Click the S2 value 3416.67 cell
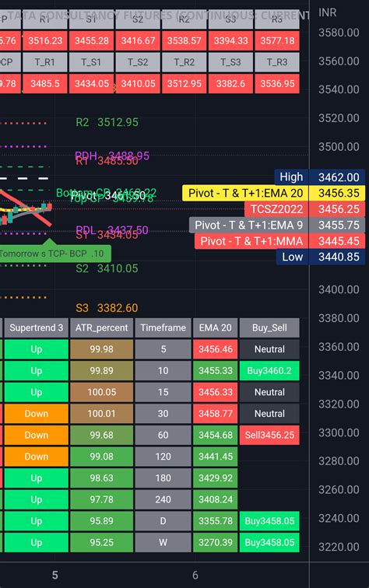The height and width of the screenshot is (588, 369). tap(138, 40)
